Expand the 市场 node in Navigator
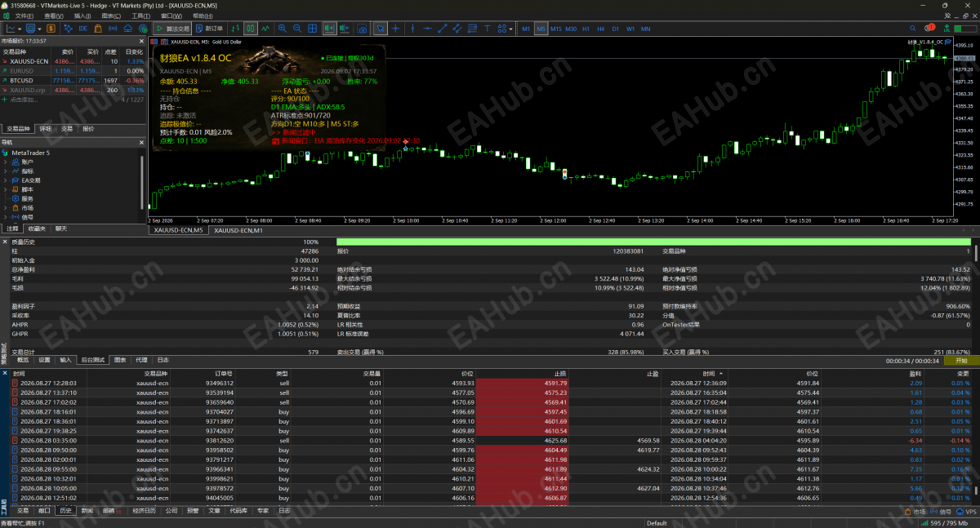 tap(5, 207)
